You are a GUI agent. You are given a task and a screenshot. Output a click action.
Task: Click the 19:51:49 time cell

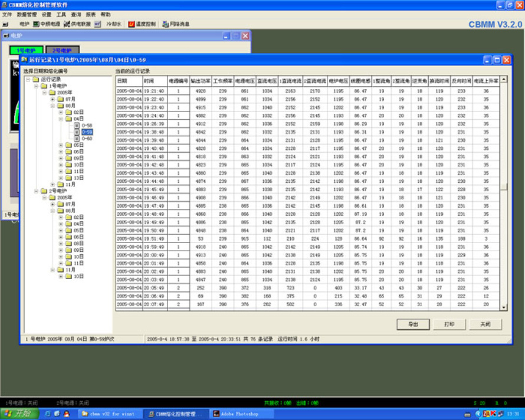pos(154,239)
